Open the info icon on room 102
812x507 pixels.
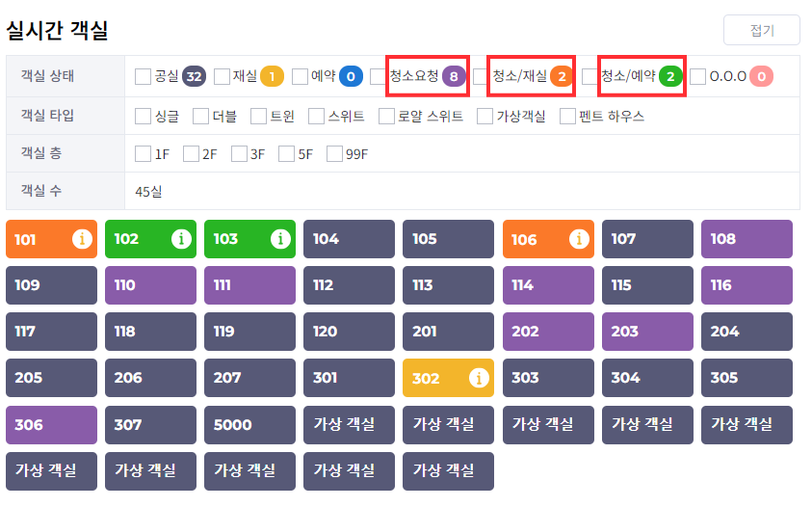[181, 239]
